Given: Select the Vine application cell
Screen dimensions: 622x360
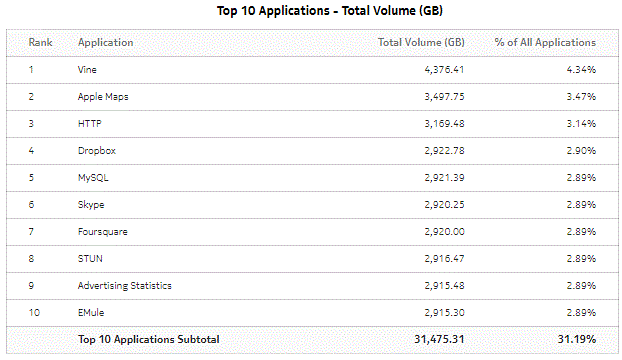Looking at the screenshot, I should (87, 70).
